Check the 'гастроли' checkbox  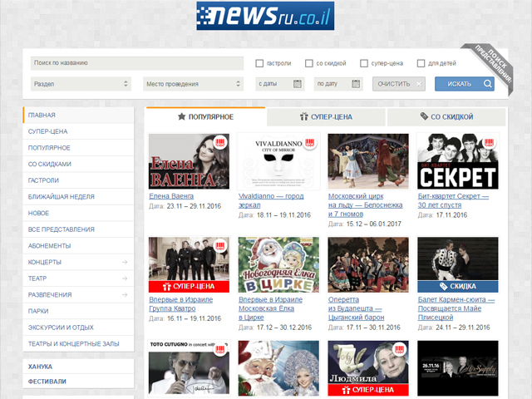(x=259, y=63)
